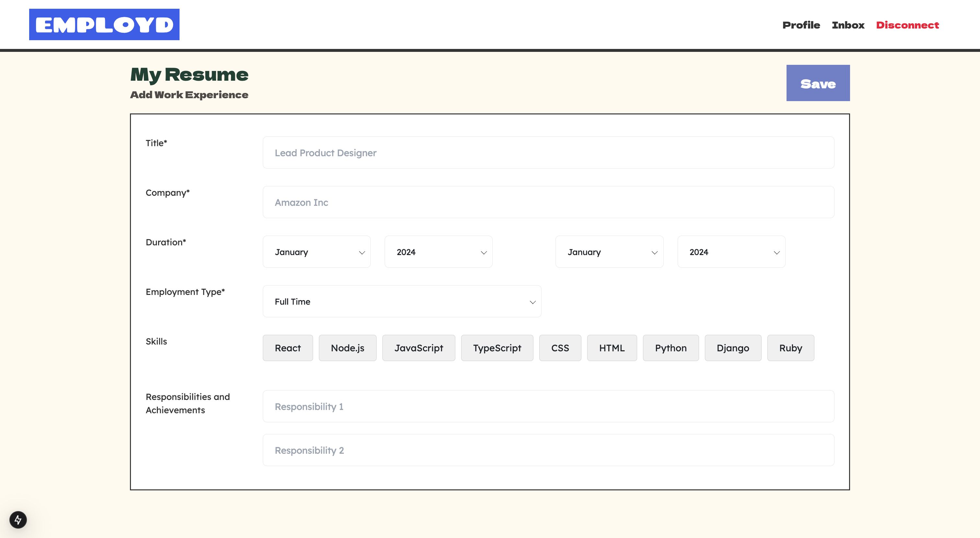Toggle the Node.js skill tag
The height and width of the screenshot is (538, 980).
click(x=347, y=348)
